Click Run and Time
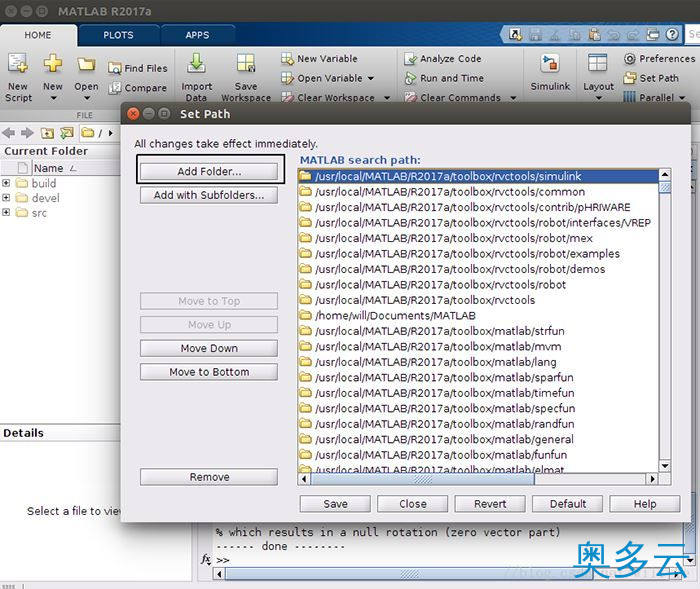The image size is (700, 589). (444, 78)
